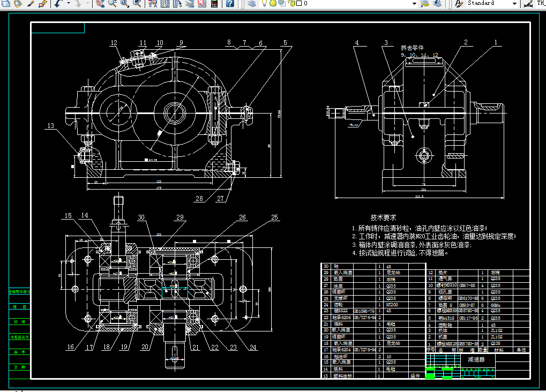Click the Layer Previous button

[x=437, y=3]
